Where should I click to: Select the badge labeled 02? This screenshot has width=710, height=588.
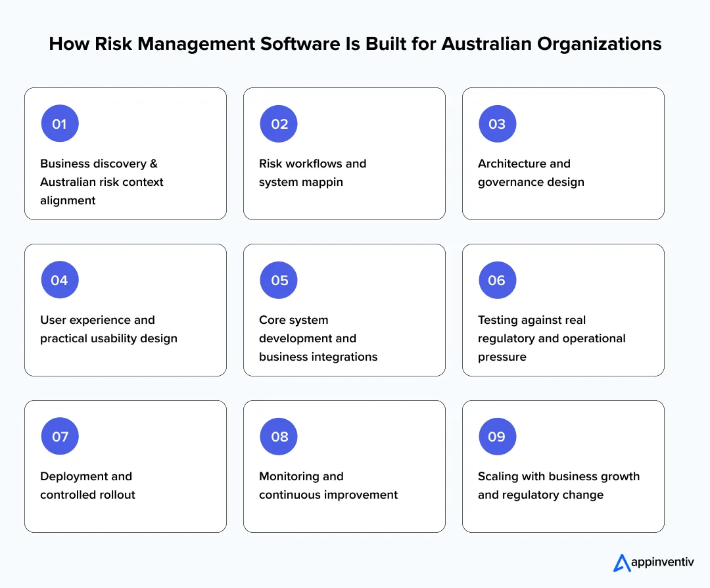279,123
